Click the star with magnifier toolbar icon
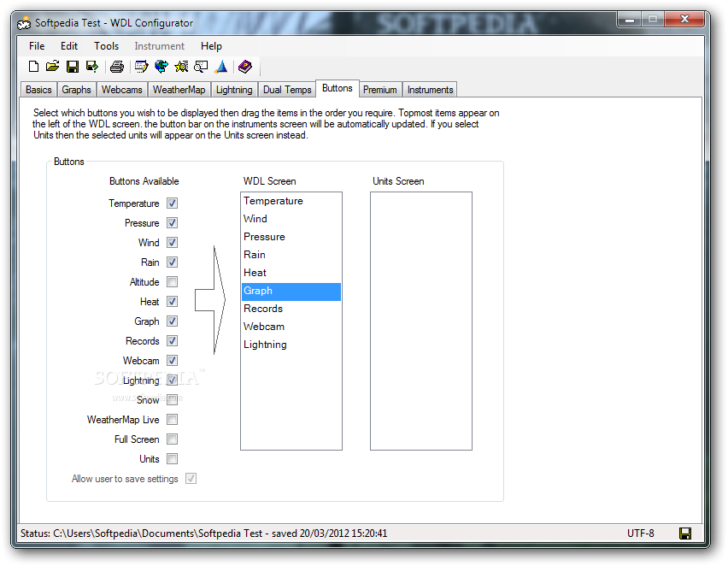The width and height of the screenshot is (728, 566). [181, 67]
